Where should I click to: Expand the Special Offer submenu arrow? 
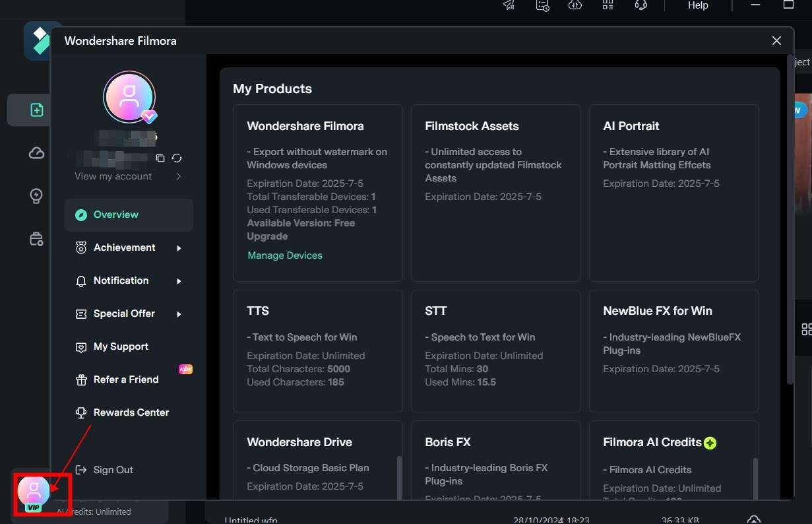179,314
